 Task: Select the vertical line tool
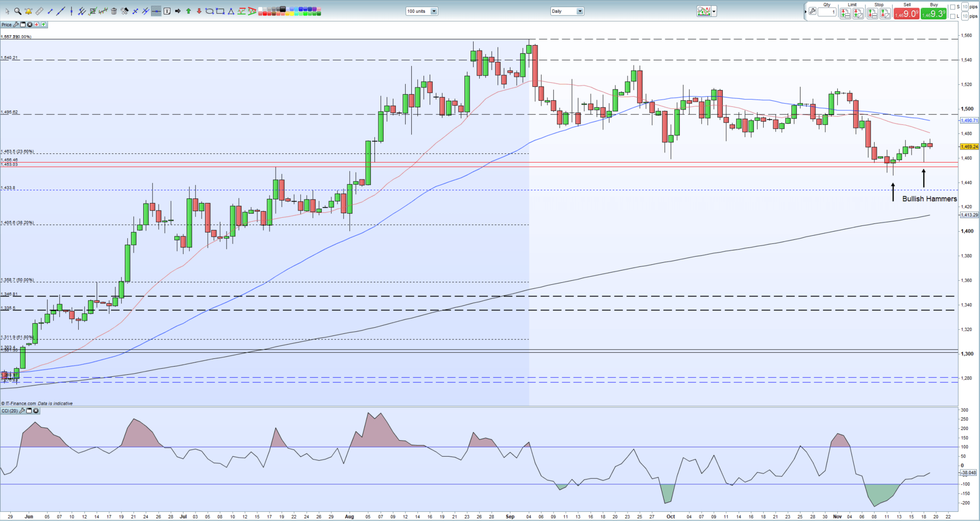[x=72, y=11]
